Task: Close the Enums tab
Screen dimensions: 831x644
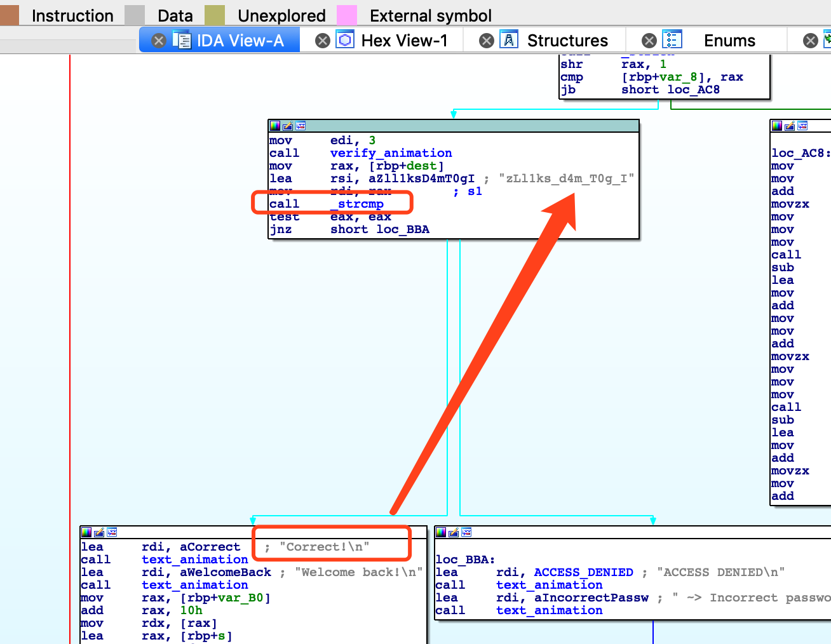Action: coord(649,41)
